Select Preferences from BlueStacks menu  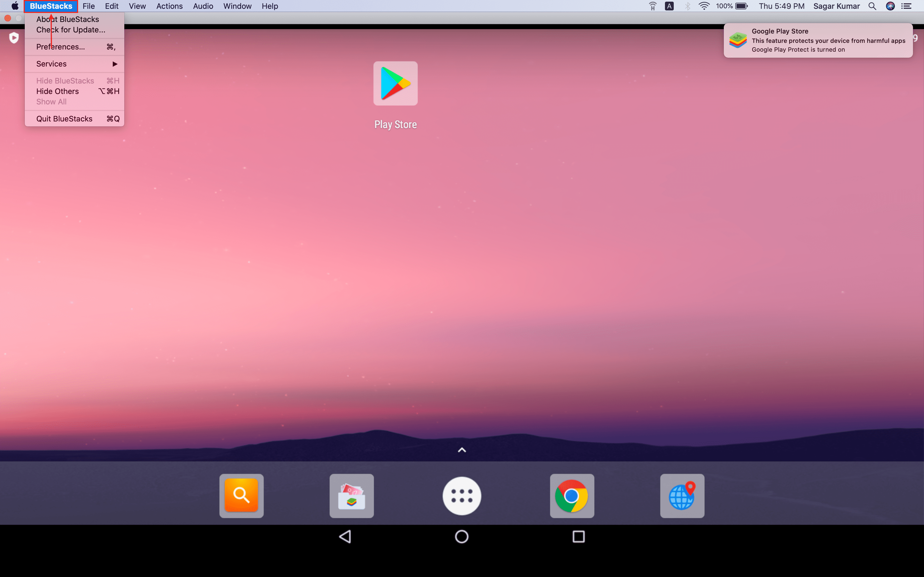tap(60, 46)
